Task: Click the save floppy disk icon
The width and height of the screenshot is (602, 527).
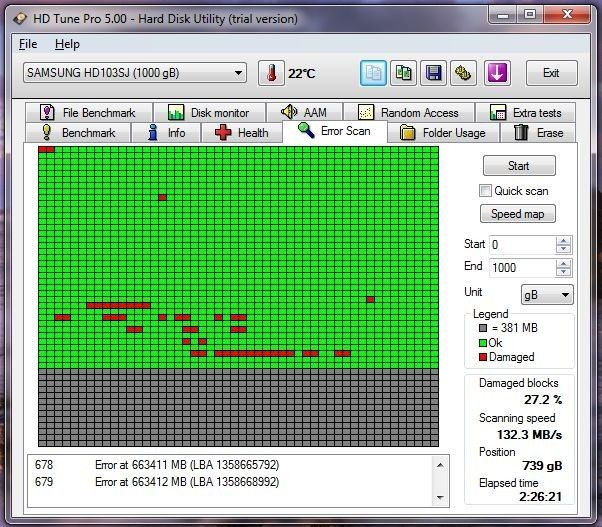Action: (433, 73)
